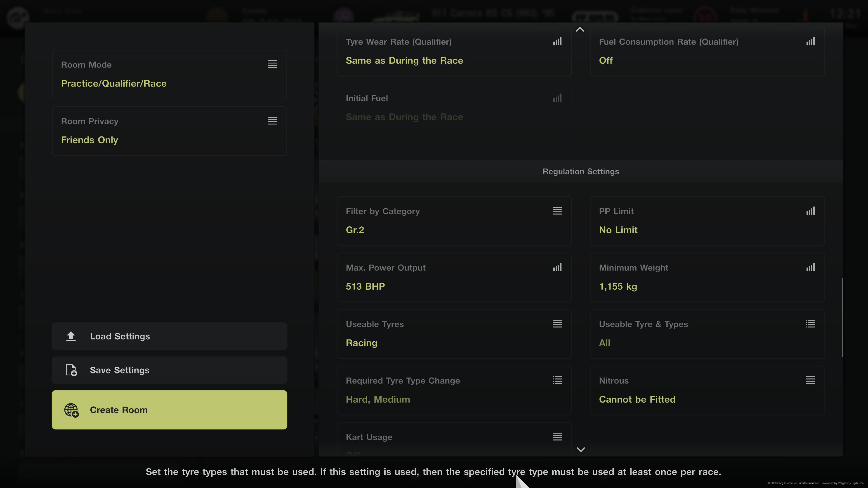Click the bar icon on Tyre Wear Rate (Qualifier)
This screenshot has height=488, width=868.
click(557, 42)
